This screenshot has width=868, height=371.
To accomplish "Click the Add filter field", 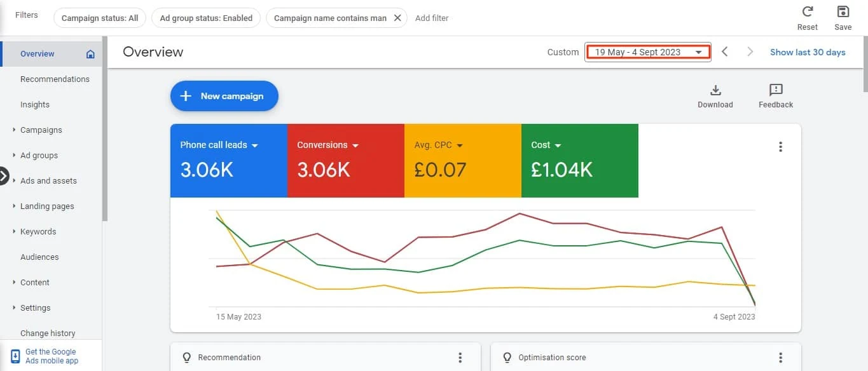I will (x=432, y=18).
